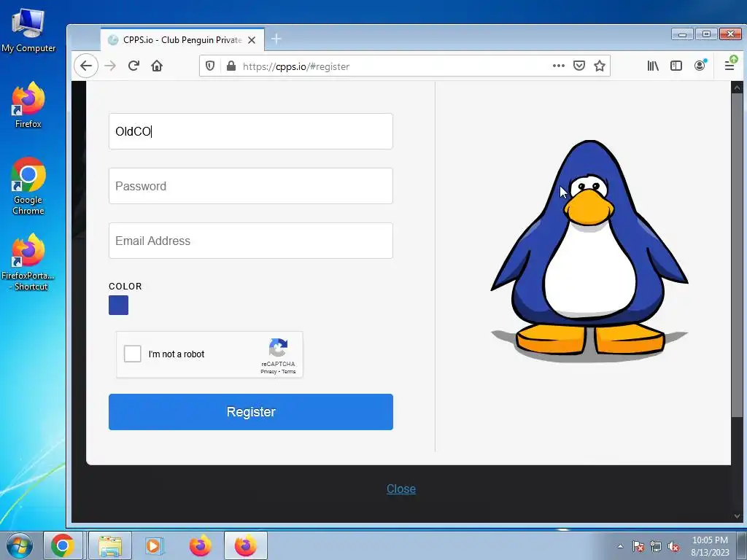Pick the blue penguin color swatch

pyautogui.click(x=119, y=306)
